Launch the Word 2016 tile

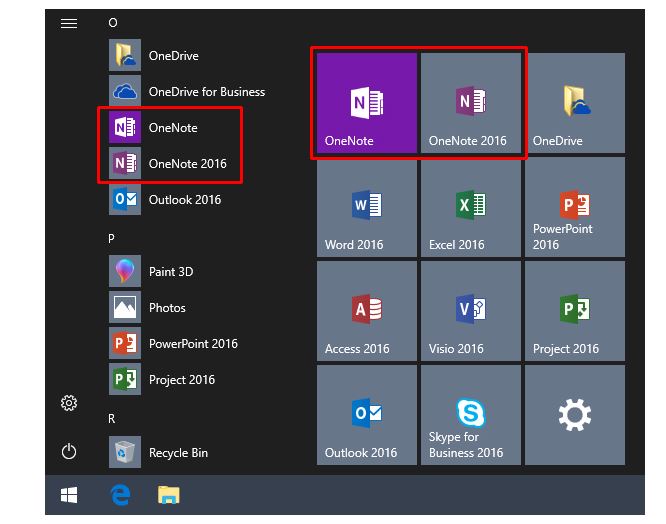(367, 207)
